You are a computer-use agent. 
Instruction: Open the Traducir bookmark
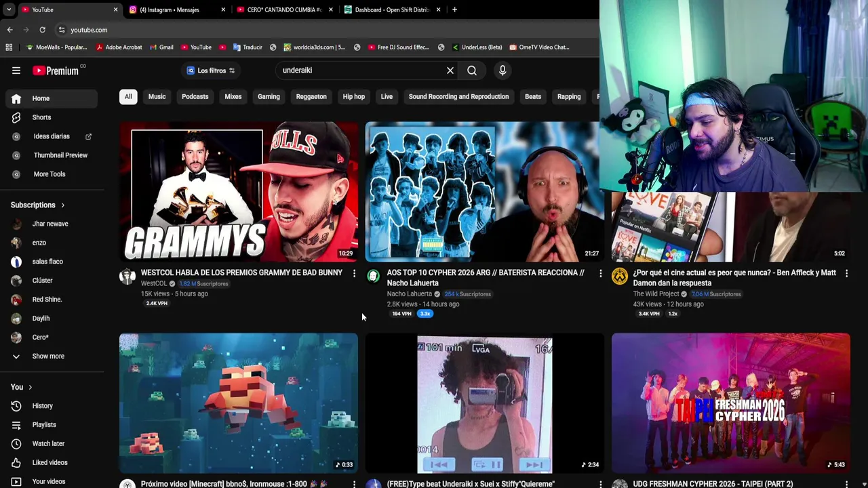point(248,47)
